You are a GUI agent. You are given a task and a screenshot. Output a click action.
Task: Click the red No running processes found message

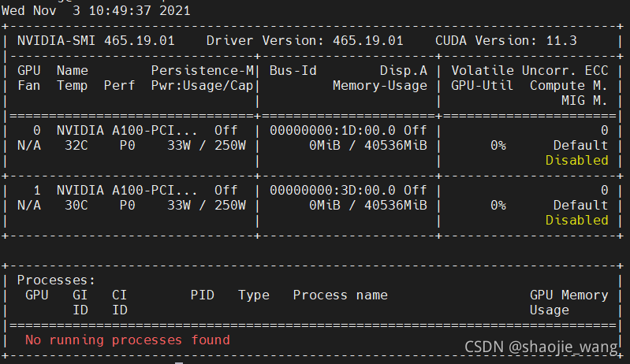[x=127, y=340]
